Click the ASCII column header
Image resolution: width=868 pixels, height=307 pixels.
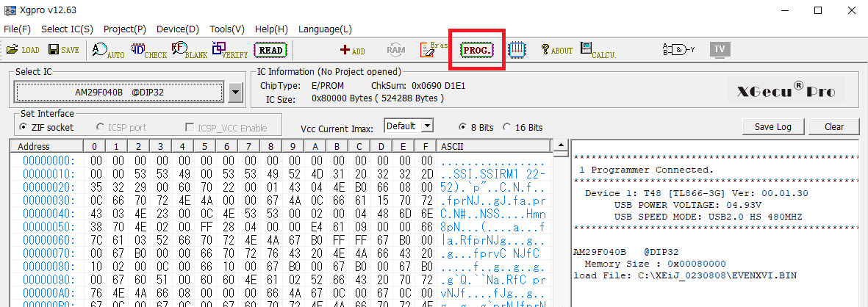tap(494, 147)
